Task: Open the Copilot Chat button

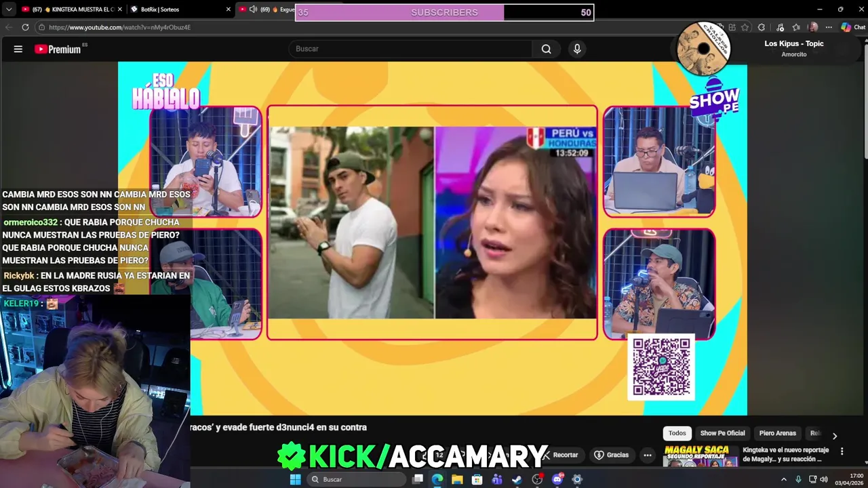Action: [853, 27]
